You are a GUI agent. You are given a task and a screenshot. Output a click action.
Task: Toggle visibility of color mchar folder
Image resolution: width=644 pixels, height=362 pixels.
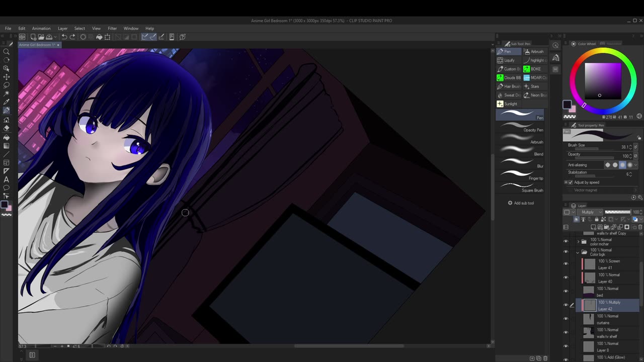tap(566, 241)
